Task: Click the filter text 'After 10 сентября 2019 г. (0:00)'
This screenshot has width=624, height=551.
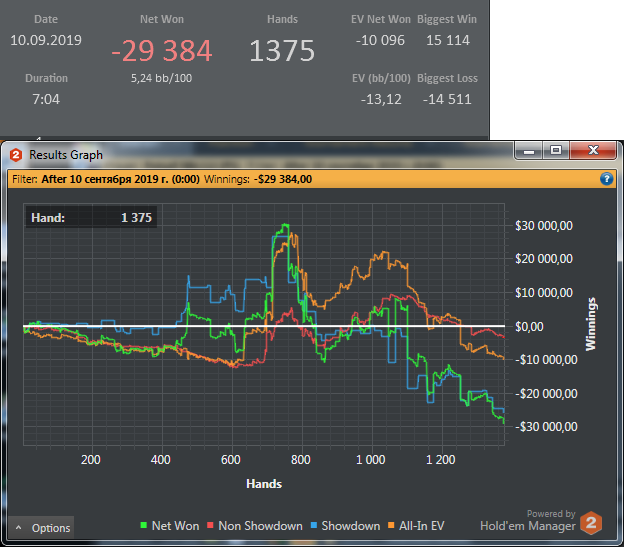Action: click(121, 179)
